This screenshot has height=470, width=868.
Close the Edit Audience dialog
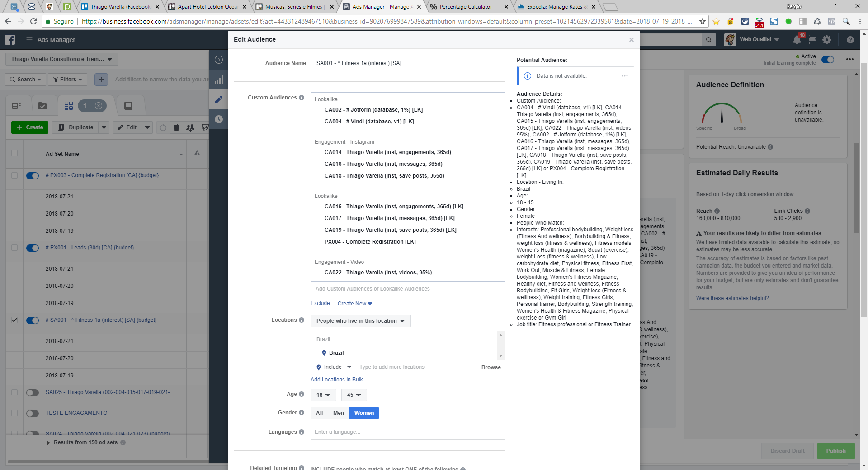point(632,40)
